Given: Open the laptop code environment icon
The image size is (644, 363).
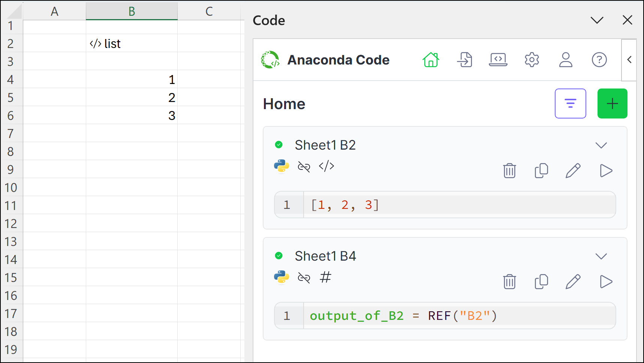Looking at the screenshot, I should click(x=498, y=60).
